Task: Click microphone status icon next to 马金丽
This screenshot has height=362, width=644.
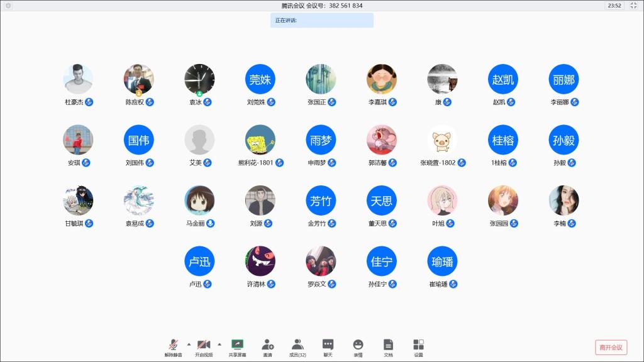Action: (x=210, y=223)
